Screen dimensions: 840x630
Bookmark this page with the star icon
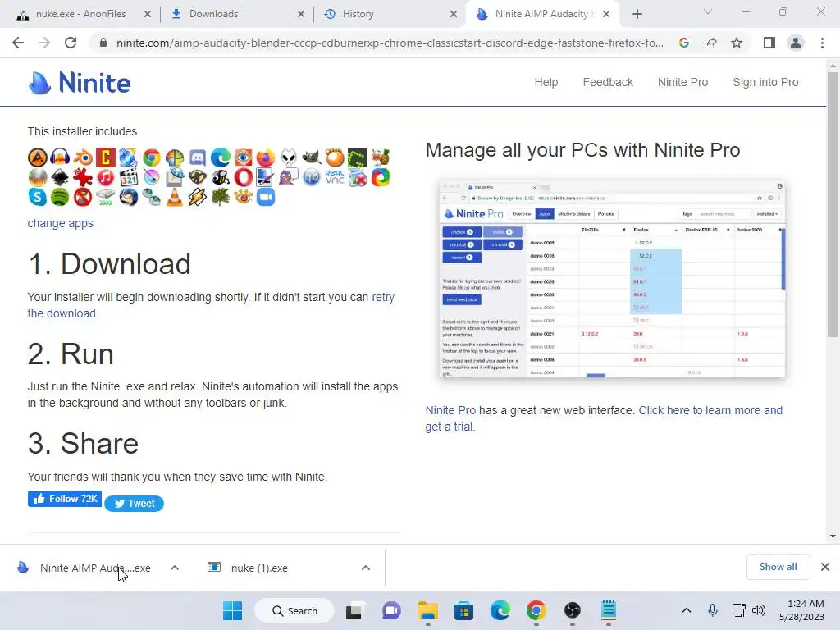737,43
